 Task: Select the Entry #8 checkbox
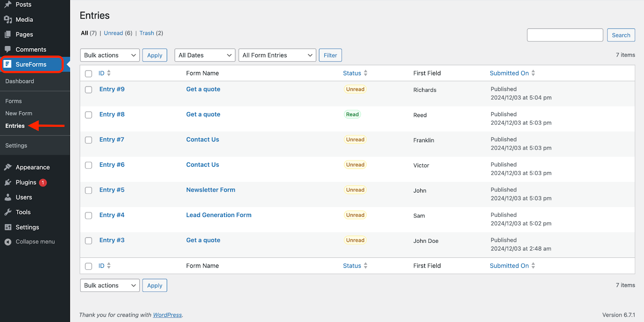click(x=89, y=115)
